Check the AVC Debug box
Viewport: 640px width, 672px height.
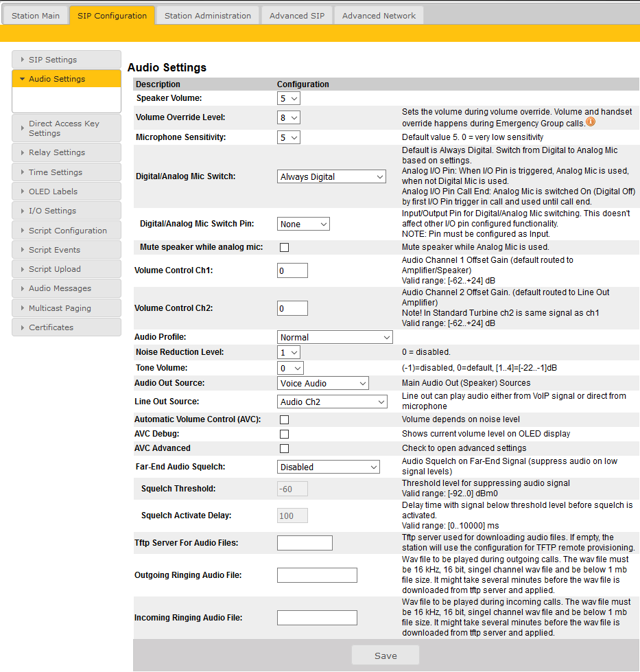pos(284,434)
